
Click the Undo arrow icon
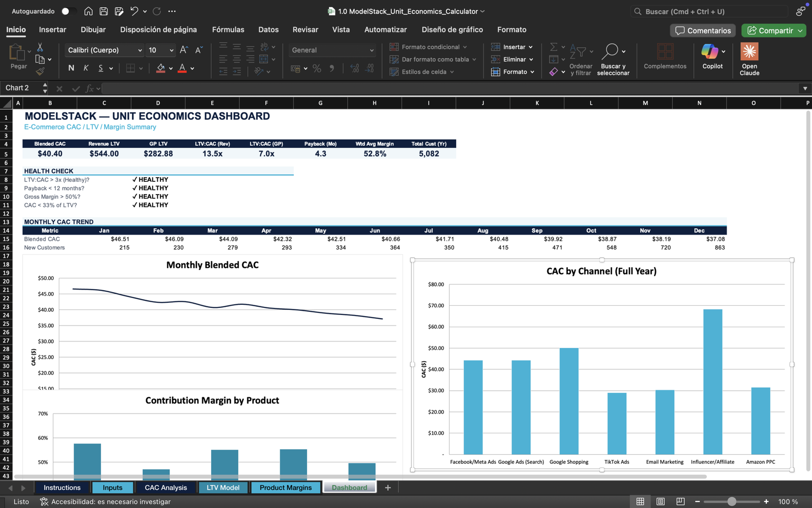pos(134,11)
